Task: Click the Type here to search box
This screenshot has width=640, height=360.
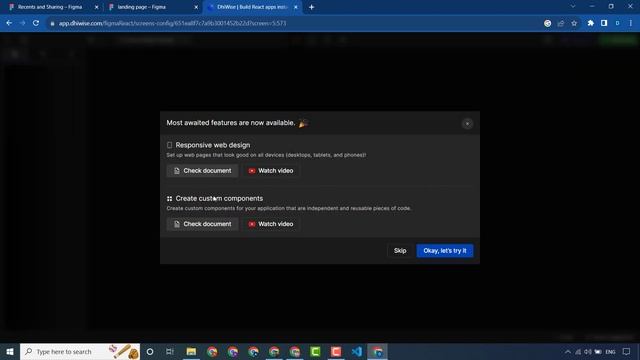Action: (x=80, y=351)
